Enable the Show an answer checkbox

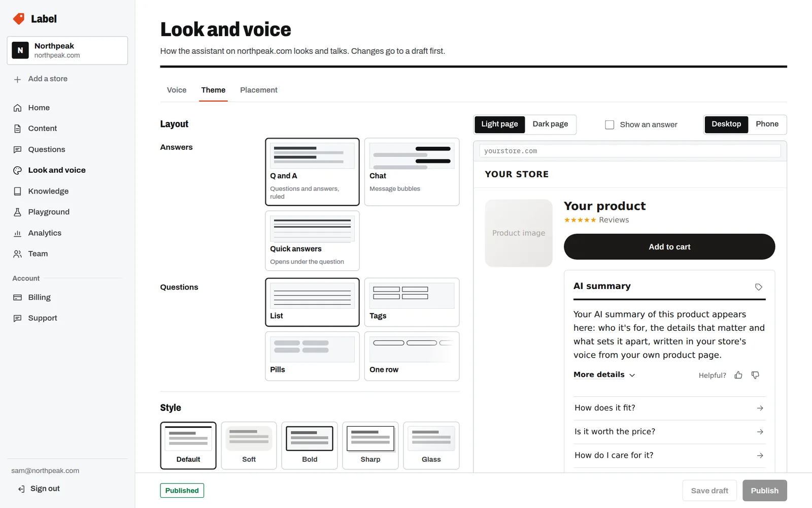[x=610, y=124]
